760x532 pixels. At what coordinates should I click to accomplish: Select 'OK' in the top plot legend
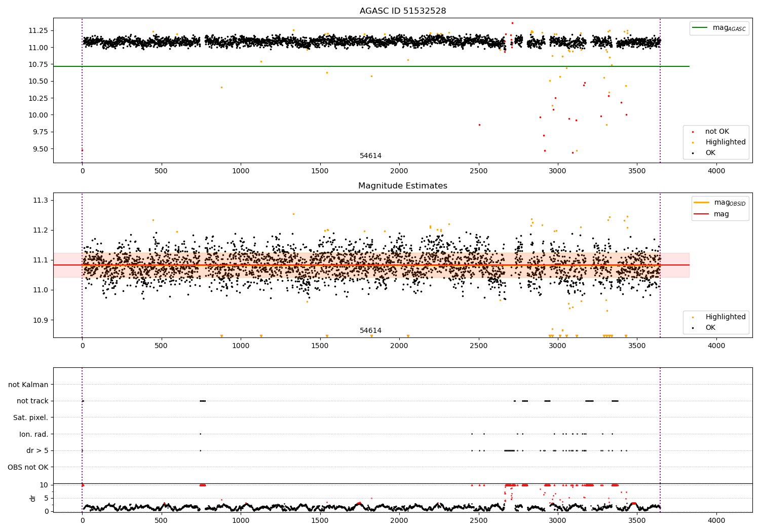[710, 153]
